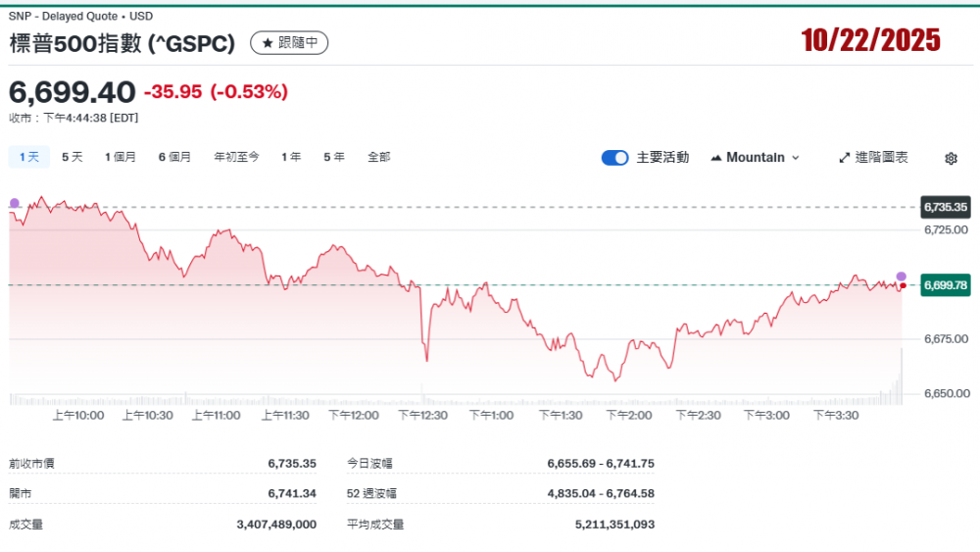Switch to the 1年 chart range

tap(291, 157)
